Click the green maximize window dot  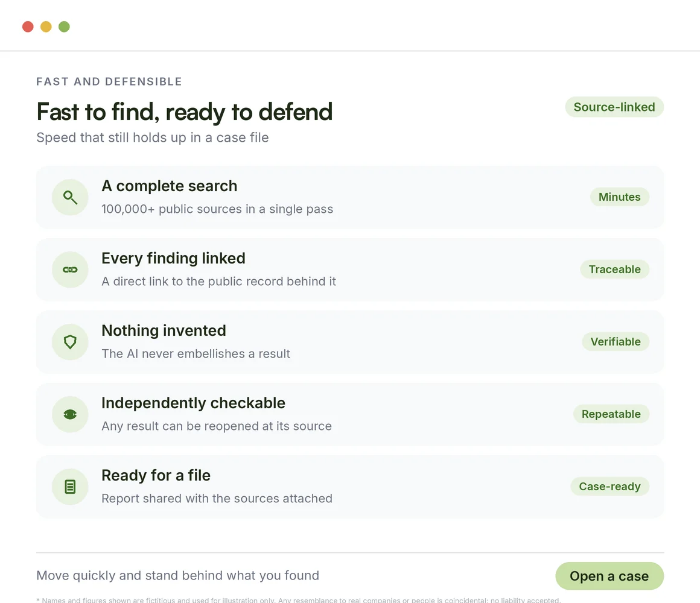(65, 27)
